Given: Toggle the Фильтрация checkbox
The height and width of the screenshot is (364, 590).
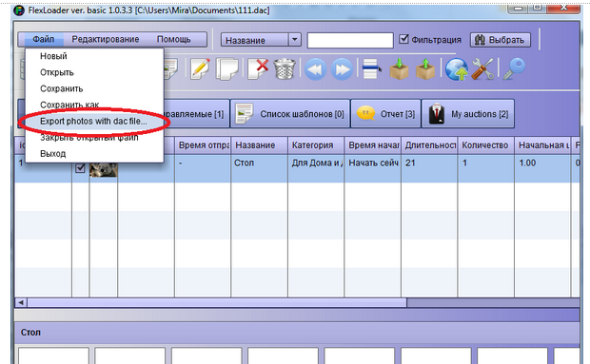Looking at the screenshot, I should tap(403, 39).
